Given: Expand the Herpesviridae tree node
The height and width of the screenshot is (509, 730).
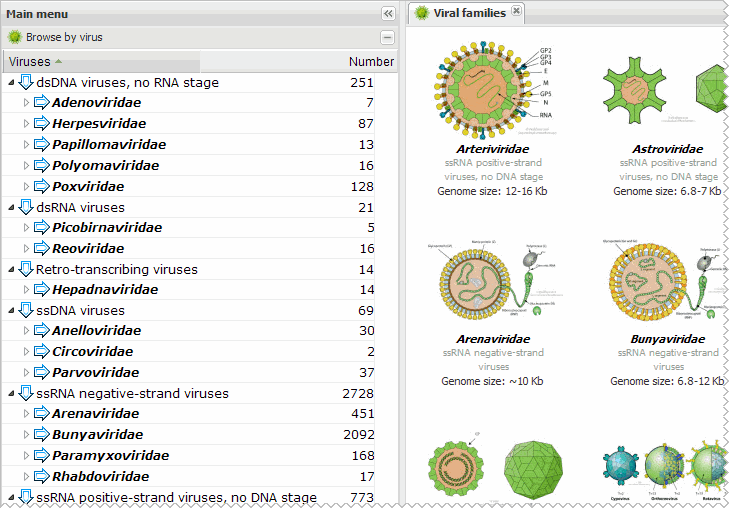Looking at the screenshot, I should (x=26, y=123).
